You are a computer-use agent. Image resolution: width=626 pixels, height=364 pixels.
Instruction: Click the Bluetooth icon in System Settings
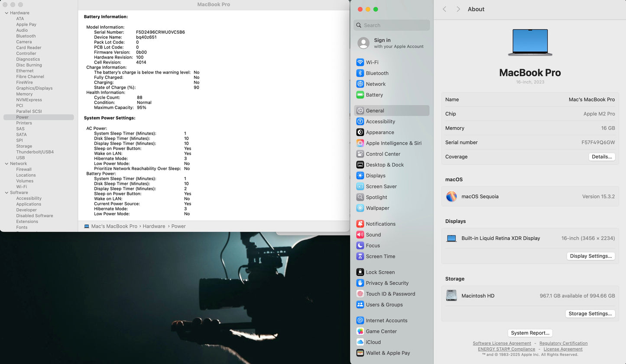[360, 73]
